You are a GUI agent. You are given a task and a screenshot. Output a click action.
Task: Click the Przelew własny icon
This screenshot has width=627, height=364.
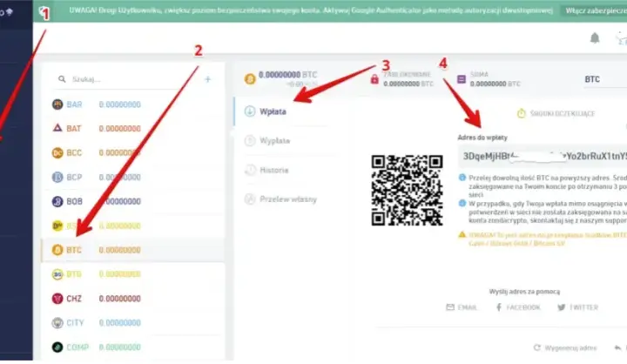coord(250,199)
